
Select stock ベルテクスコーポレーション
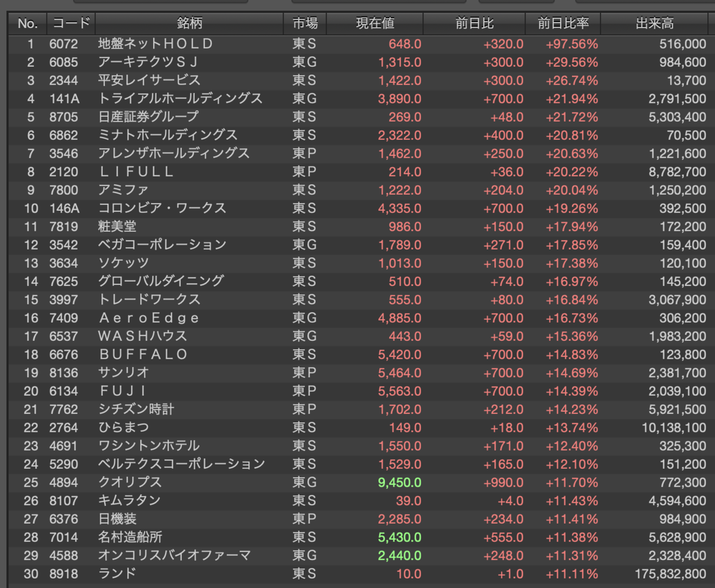[181, 464]
